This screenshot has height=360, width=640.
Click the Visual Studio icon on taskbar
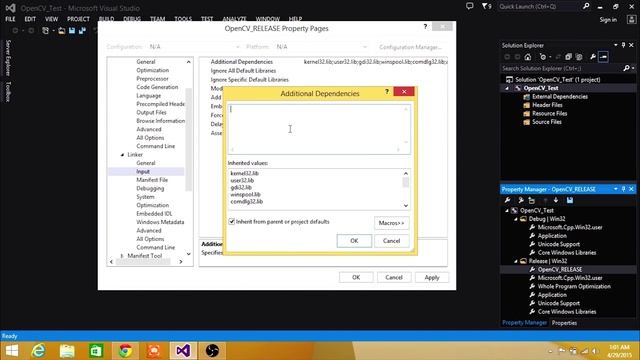coord(183,351)
